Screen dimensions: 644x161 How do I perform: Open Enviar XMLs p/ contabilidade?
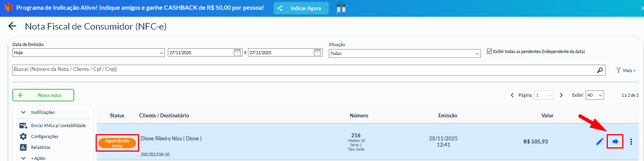58,126
